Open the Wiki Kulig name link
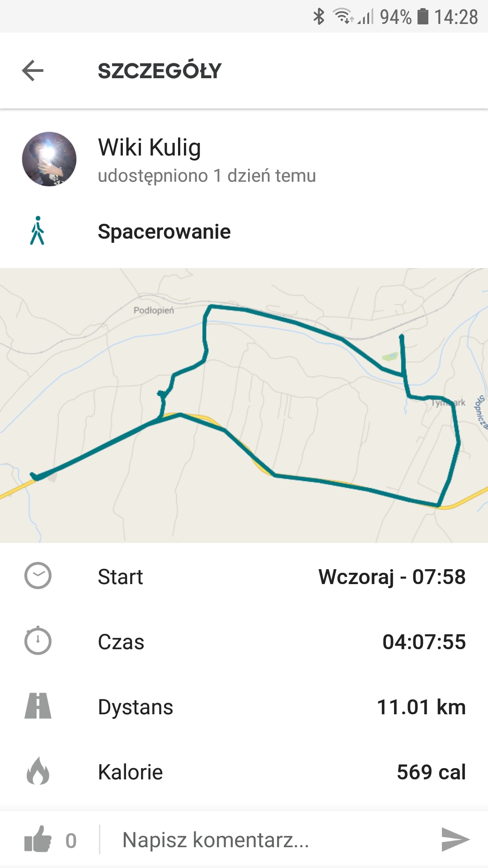Image resolution: width=488 pixels, height=868 pixels. coord(150,147)
